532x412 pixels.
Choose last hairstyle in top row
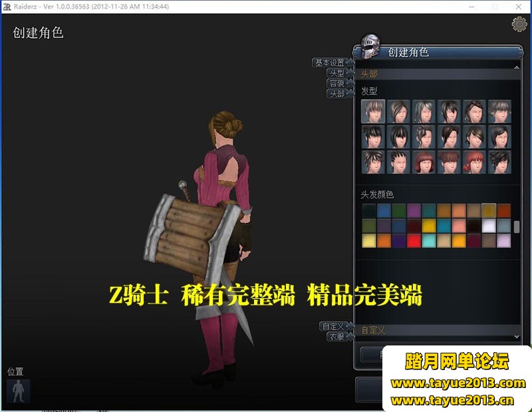point(499,111)
